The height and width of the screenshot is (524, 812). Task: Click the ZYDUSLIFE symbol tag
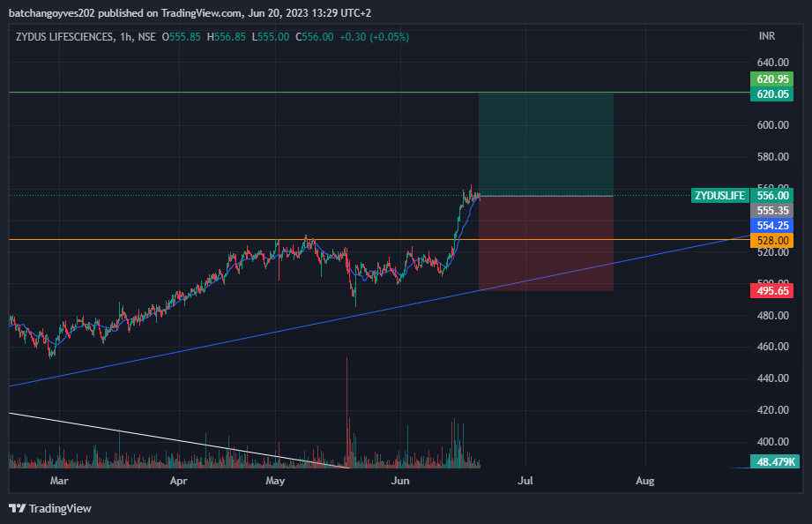[719, 196]
